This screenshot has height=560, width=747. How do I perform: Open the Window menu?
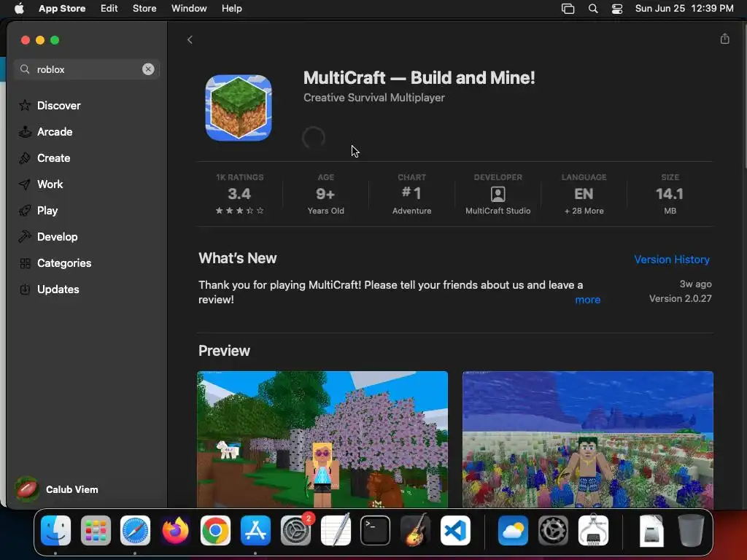pos(189,8)
